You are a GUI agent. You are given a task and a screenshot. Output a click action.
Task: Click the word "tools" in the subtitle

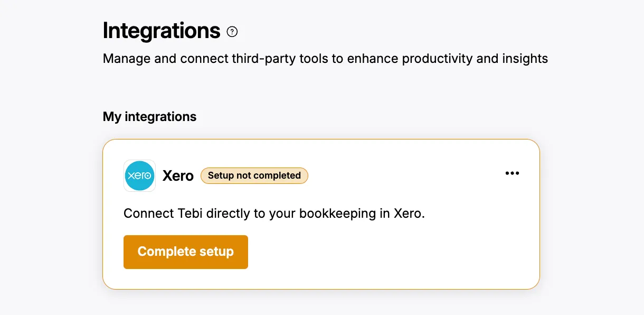pos(311,58)
